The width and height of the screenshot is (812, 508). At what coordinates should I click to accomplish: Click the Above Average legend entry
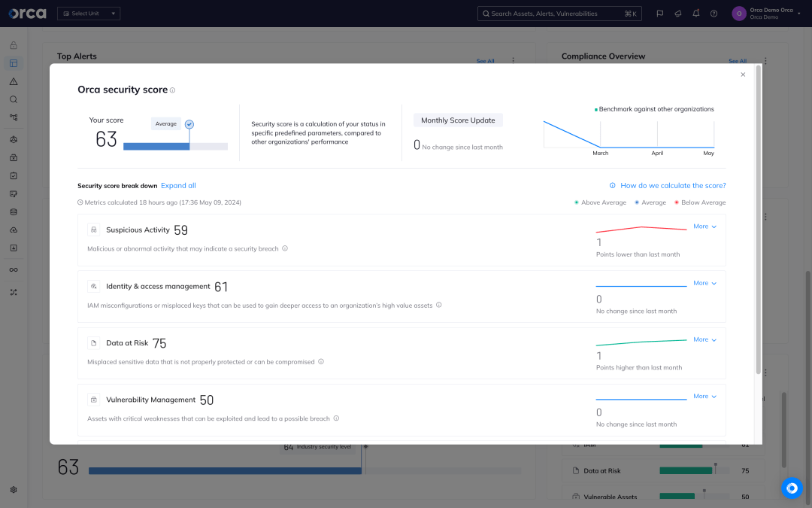coord(600,202)
